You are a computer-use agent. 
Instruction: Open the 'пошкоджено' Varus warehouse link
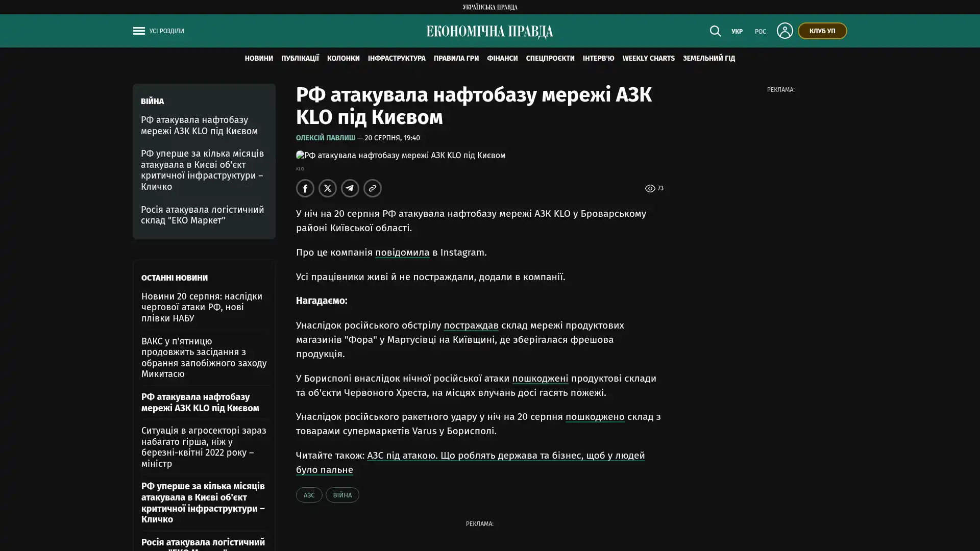595,417
